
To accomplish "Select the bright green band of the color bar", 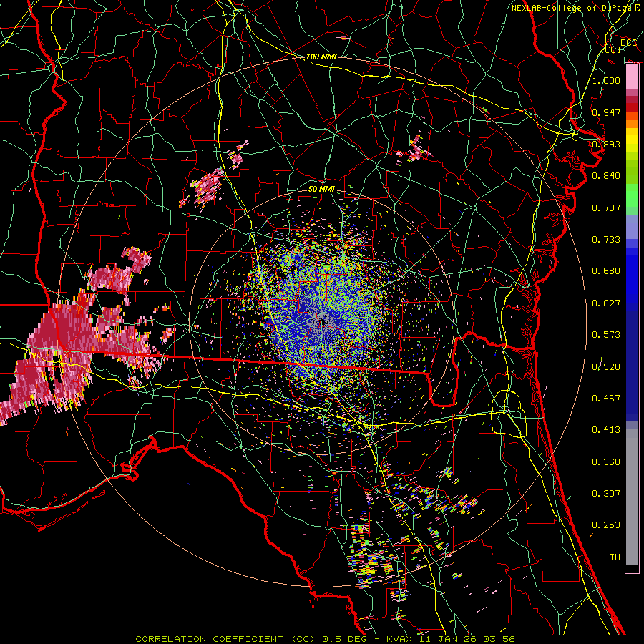I will point(632,195).
